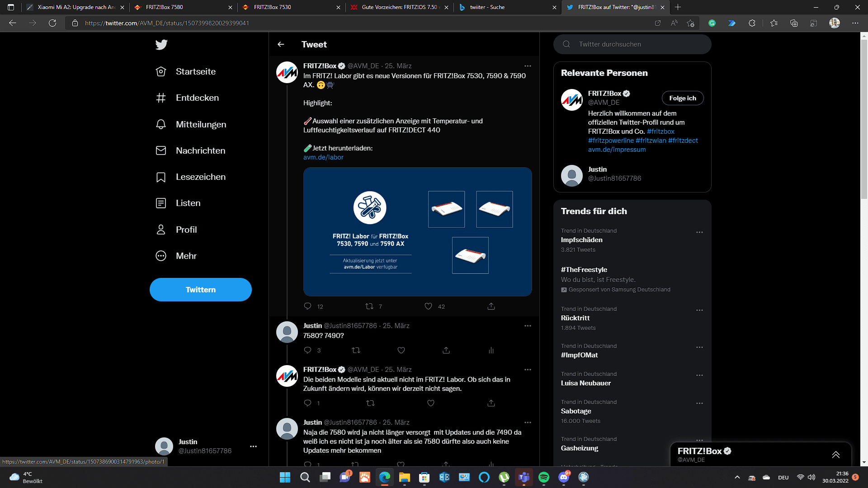
Task: Click the Twitter bird logo
Action: [161, 44]
